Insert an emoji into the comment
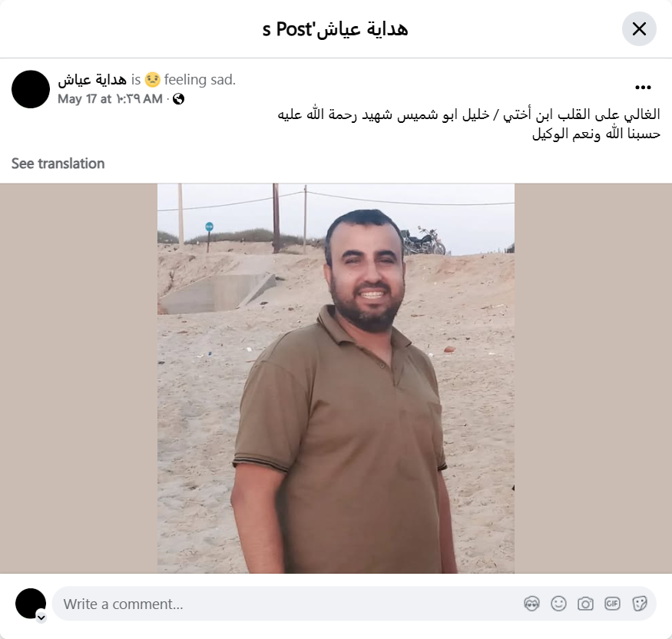 [x=558, y=604]
